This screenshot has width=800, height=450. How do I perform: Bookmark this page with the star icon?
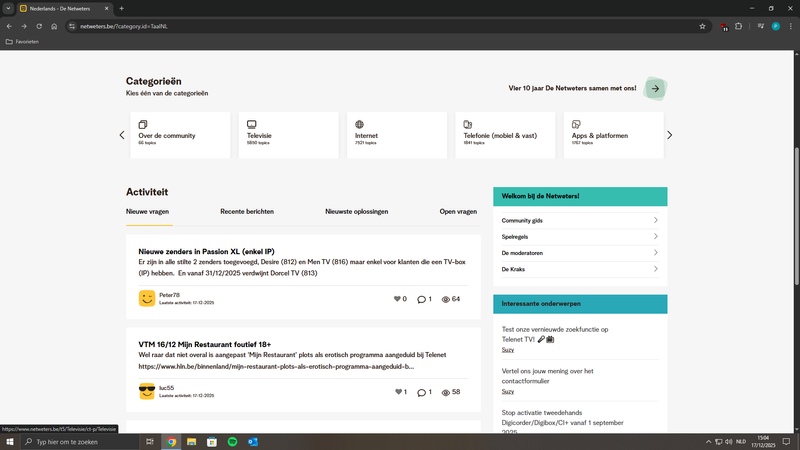[x=702, y=26]
